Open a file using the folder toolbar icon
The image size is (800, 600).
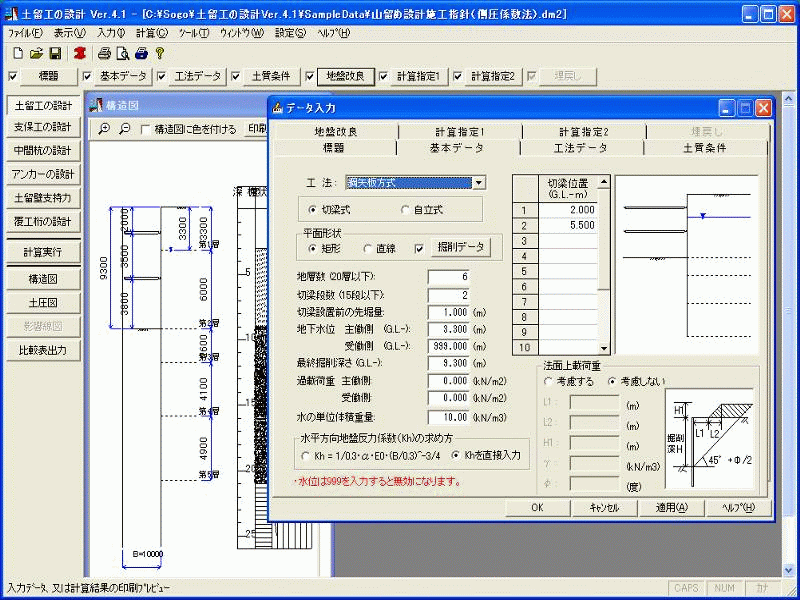(37, 53)
